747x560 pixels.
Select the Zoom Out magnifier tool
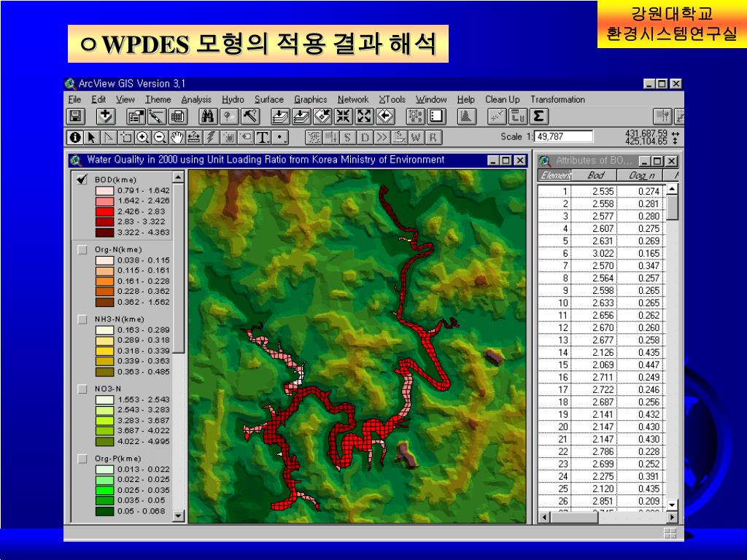click(160, 137)
